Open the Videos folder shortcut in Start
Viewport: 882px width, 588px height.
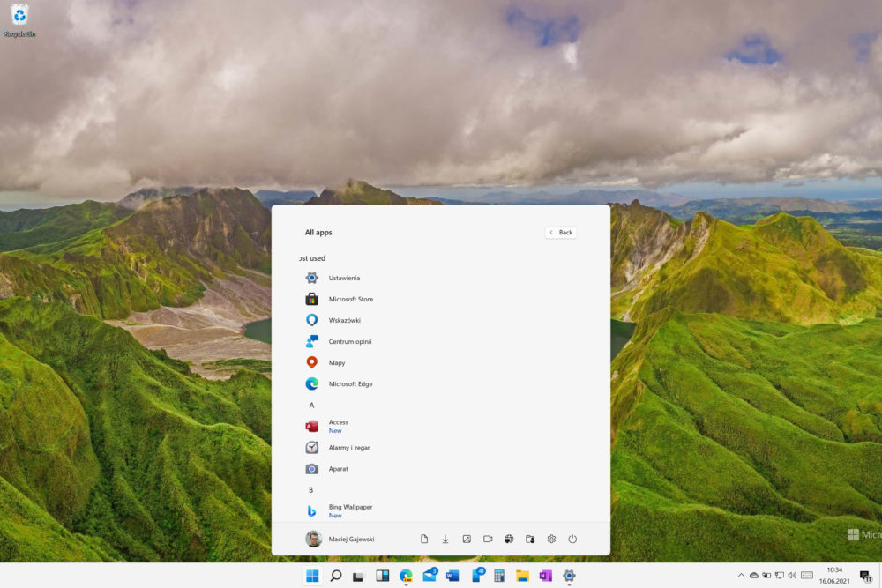coord(488,540)
